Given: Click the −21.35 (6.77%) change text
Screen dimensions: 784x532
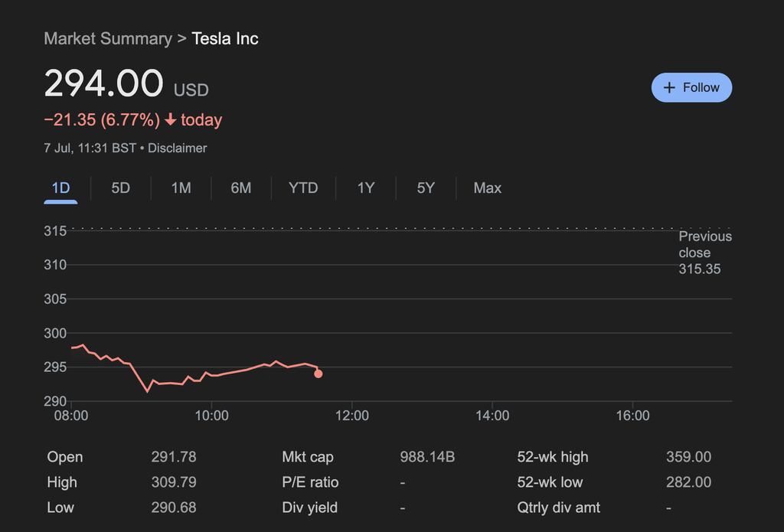Looking at the screenshot, I should click(102, 120).
